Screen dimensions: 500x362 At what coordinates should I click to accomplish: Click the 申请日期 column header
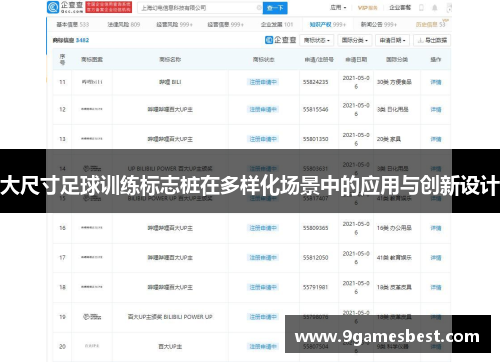356,60
